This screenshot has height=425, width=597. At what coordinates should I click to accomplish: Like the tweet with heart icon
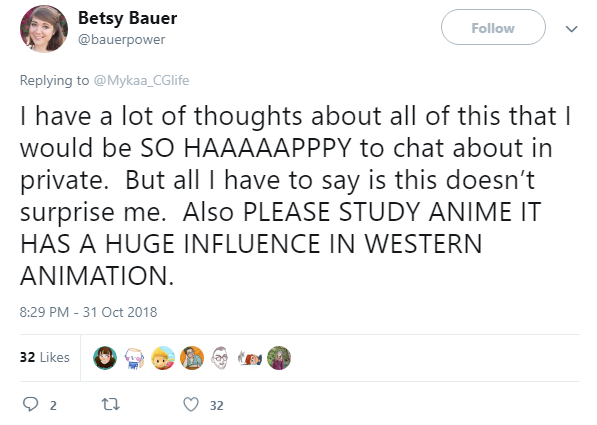click(191, 404)
